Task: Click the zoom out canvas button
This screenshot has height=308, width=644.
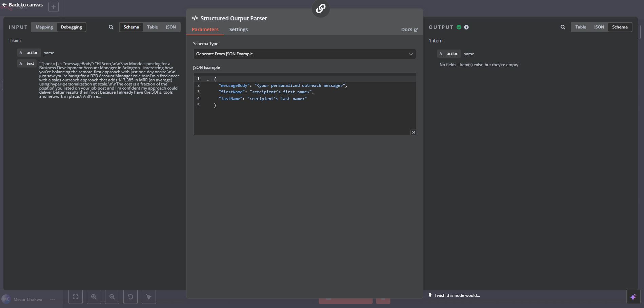Action: [112, 297]
